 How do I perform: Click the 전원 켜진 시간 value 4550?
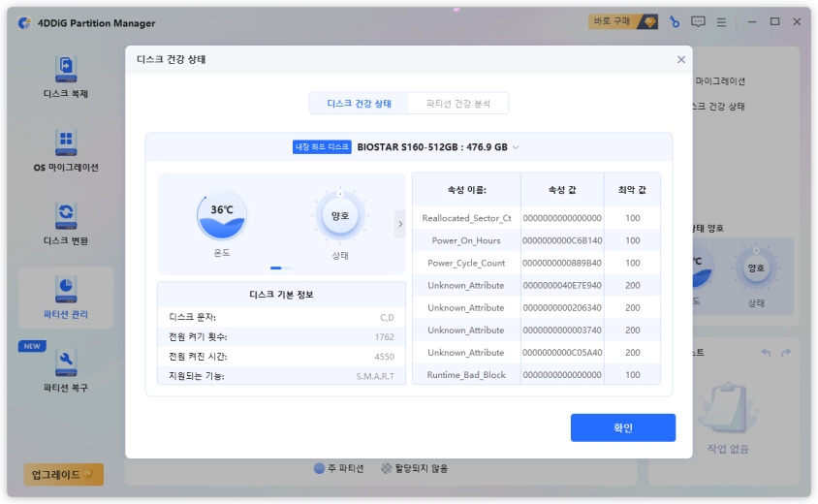click(384, 357)
